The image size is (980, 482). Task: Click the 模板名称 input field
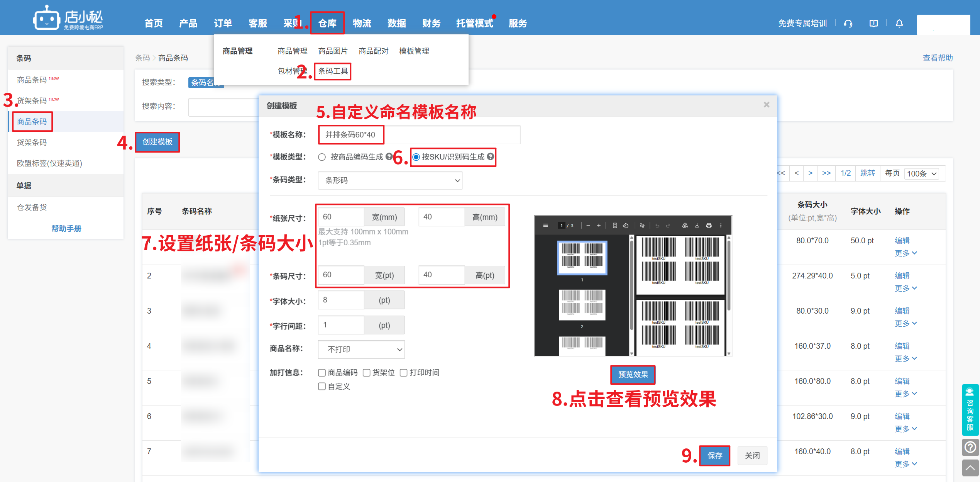pos(419,135)
